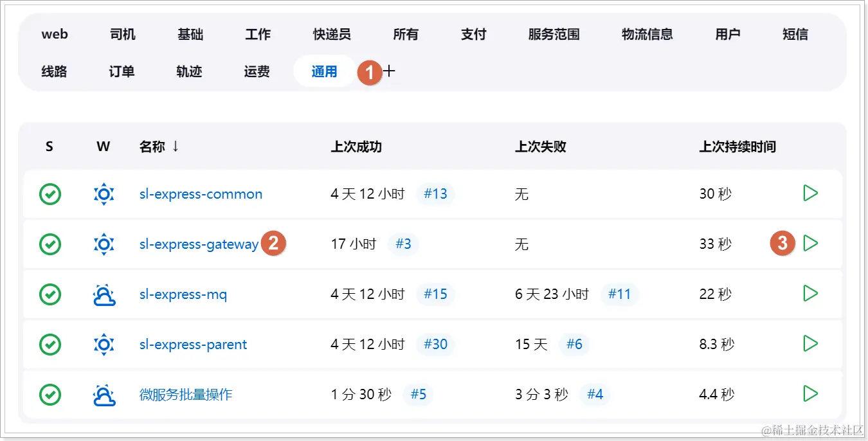Start build of sl-express-gateway

(811, 243)
